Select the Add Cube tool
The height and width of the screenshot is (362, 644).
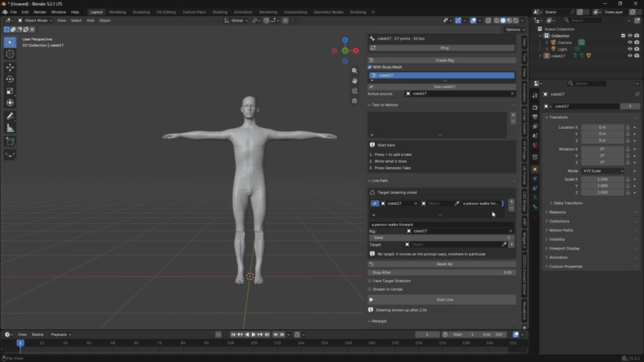pos(10,141)
